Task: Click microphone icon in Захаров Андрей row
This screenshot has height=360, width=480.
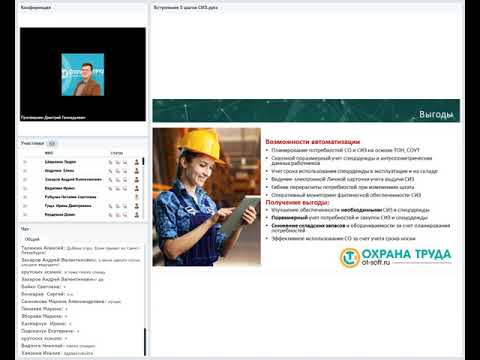Action: click(x=110, y=180)
